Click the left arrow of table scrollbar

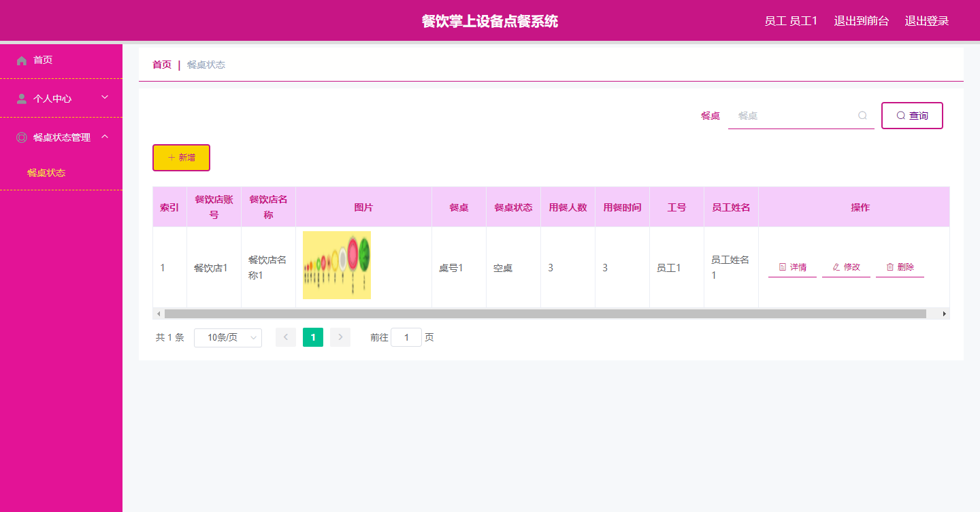(x=159, y=313)
